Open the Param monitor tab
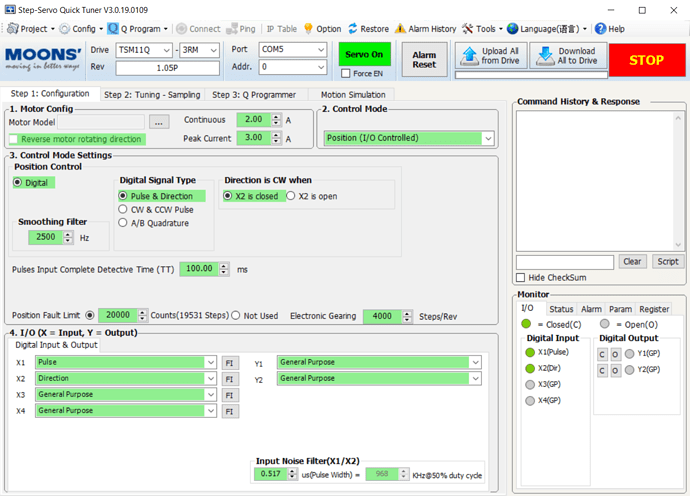Viewport: 690px width, 496px height. tap(620, 309)
